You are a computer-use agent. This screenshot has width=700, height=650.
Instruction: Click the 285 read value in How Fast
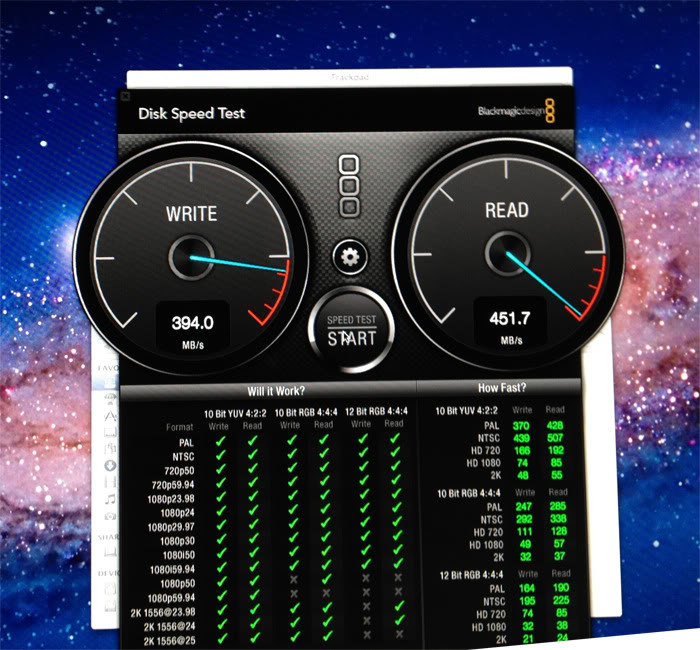[x=558, y=506]
